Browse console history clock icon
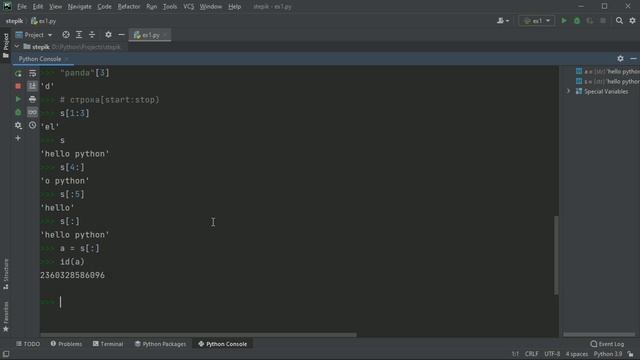Viewport: 640px width, 360px height. pos(32,125)
